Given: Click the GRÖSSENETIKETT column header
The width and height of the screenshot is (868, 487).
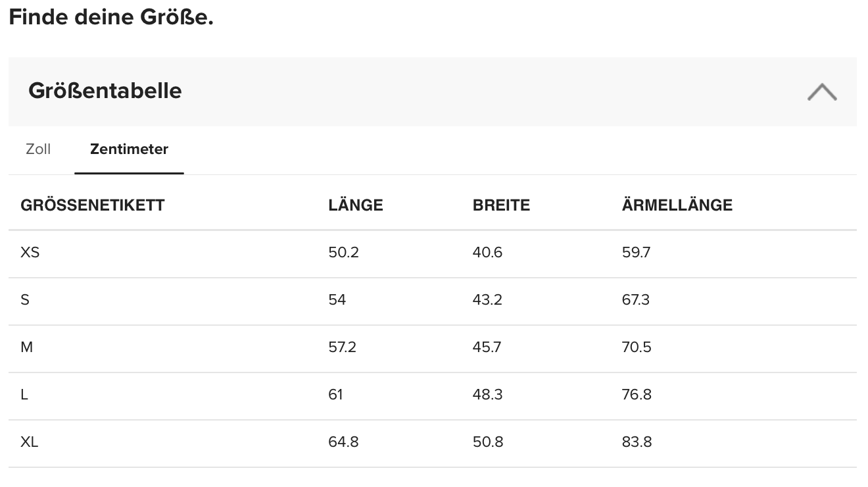Looking at the screenshot, I should [x=93, y=205].
